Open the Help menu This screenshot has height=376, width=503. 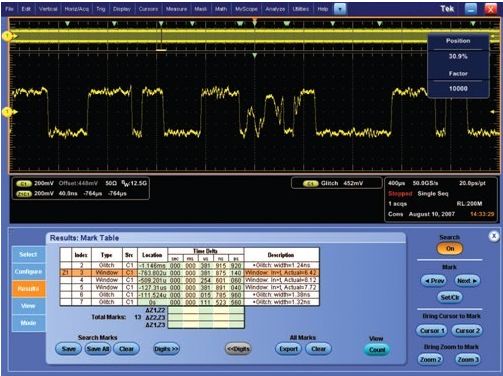322,9
